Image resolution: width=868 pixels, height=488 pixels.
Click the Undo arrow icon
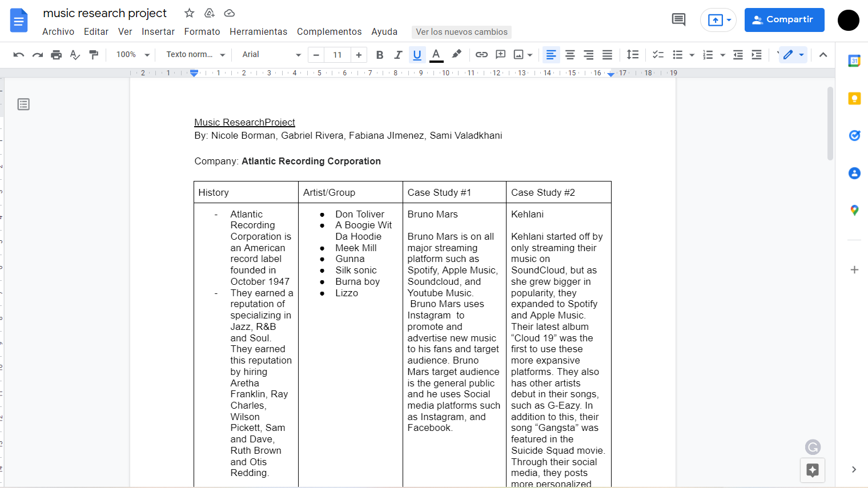tap(18, 55)
